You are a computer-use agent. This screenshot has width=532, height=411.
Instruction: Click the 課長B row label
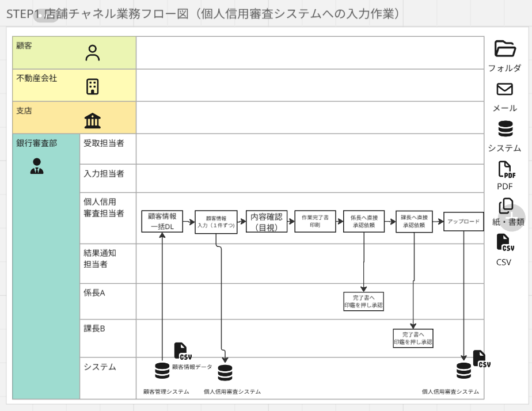(94, 328)
